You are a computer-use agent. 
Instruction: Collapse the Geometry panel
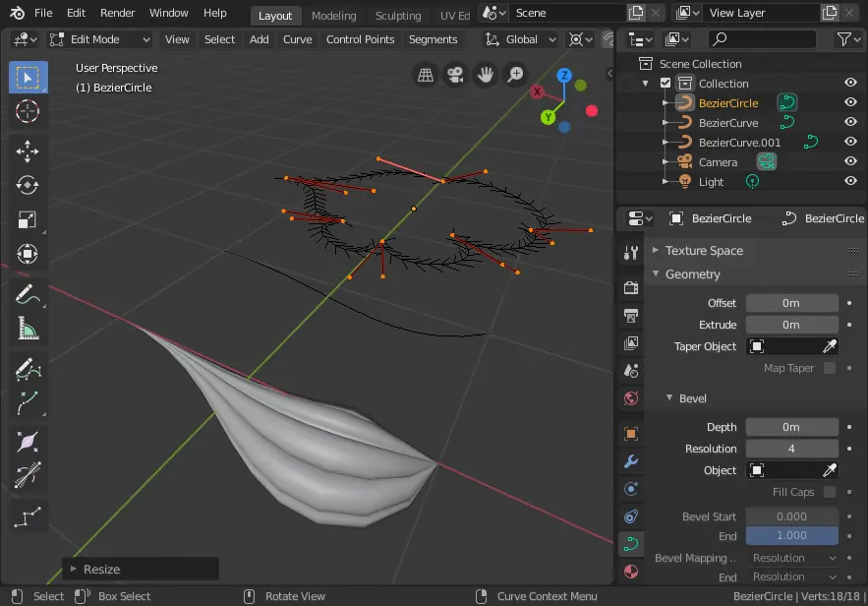click(692, 274)
